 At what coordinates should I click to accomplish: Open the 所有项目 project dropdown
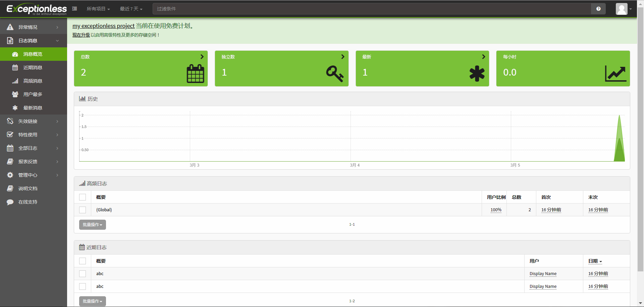(x=98, y=9)
